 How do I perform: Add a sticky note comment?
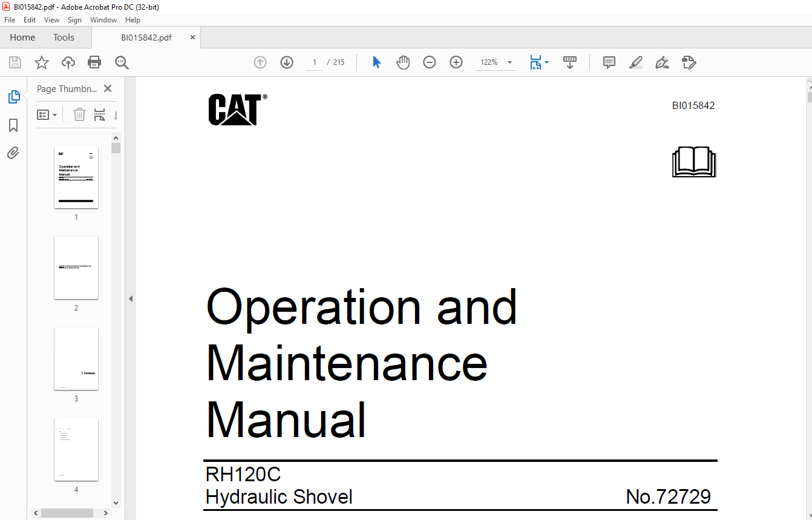[x=609, y=62]
